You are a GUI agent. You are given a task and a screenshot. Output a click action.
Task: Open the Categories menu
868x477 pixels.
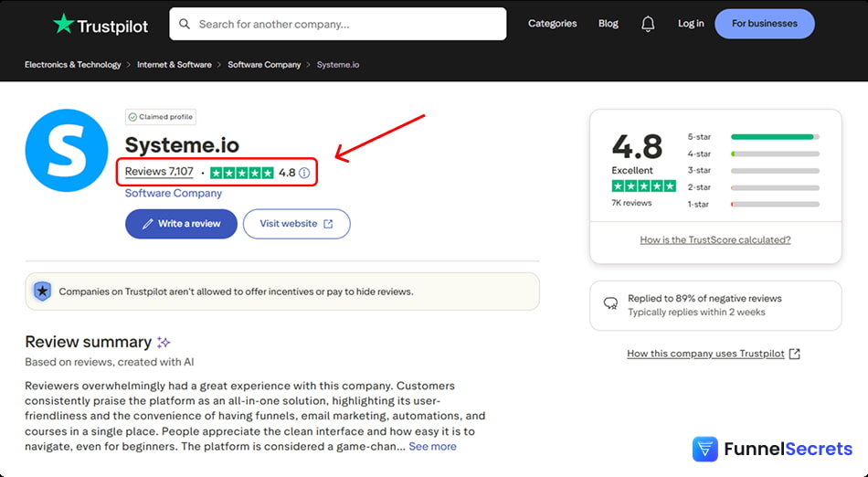(553, 23)
